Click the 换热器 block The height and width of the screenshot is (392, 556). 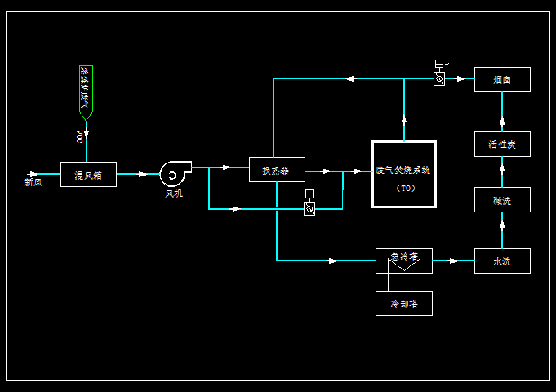(277, 170)
